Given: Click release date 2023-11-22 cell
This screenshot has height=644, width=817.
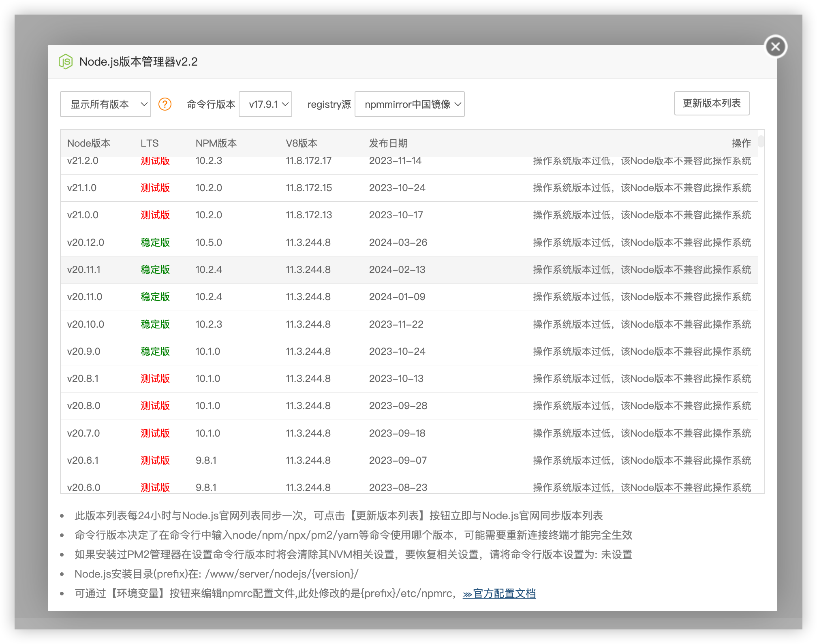Looking at the screenshot, I should (396, 324).
